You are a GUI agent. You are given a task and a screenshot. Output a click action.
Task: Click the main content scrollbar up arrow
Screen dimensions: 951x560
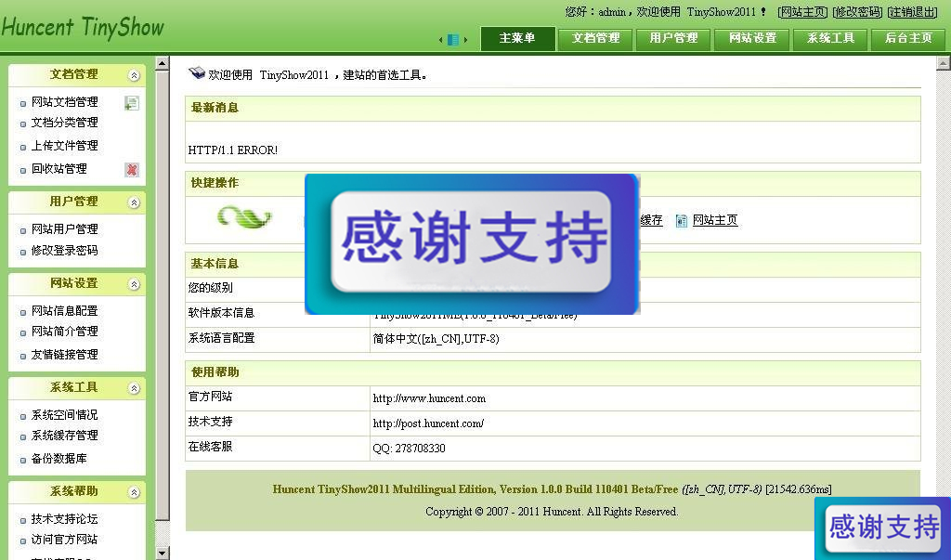[944, 63]
